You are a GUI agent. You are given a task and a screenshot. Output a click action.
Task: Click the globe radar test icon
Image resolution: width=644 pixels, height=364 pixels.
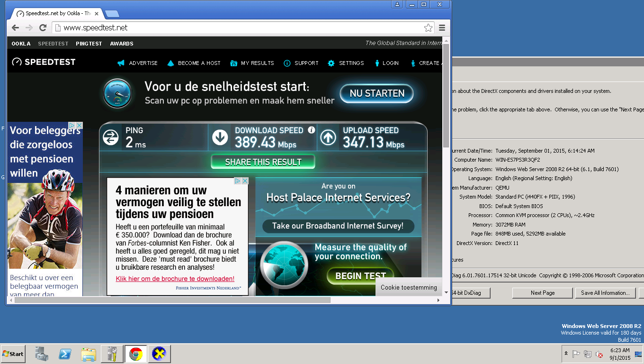tap(284, 265)
